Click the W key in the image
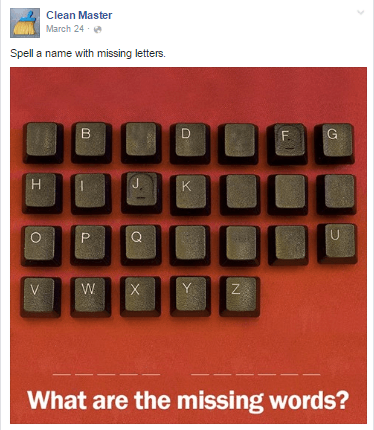 tap(91, 297)
